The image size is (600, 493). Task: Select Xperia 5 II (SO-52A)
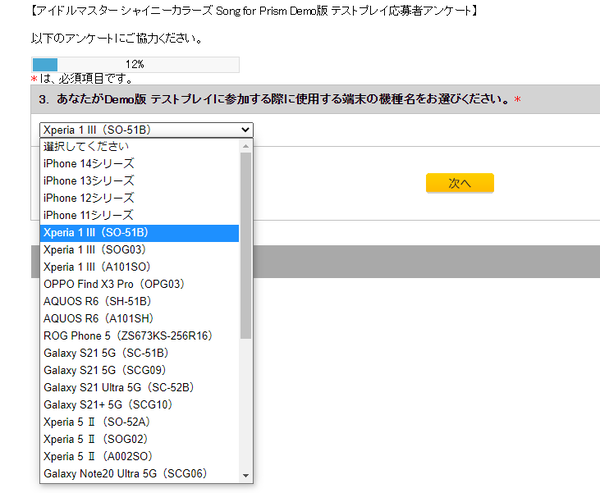click(140, 422)
